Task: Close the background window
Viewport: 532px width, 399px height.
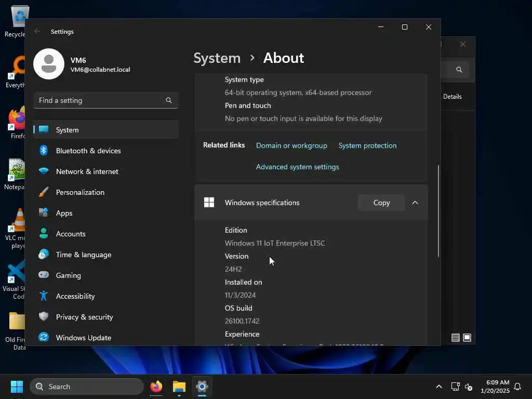Action: click(463, 45)
